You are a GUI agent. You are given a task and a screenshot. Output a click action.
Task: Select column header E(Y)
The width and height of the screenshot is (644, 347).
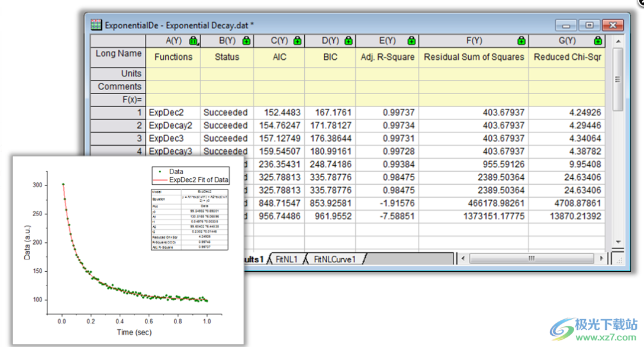point(387,41)
